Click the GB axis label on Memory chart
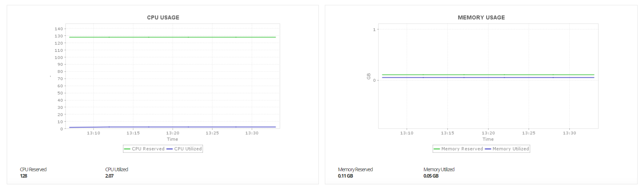The height and width of the screenshot is (190, 644). point(369,76)
